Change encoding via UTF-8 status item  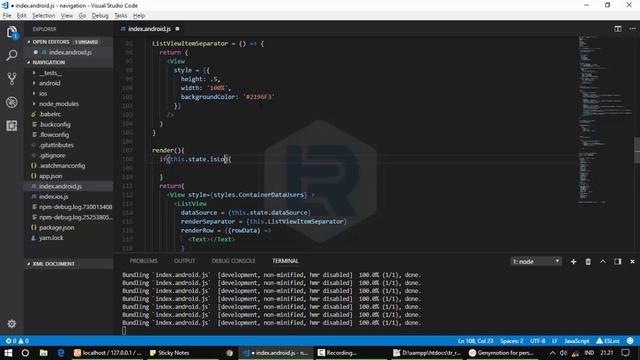point(538,341)
